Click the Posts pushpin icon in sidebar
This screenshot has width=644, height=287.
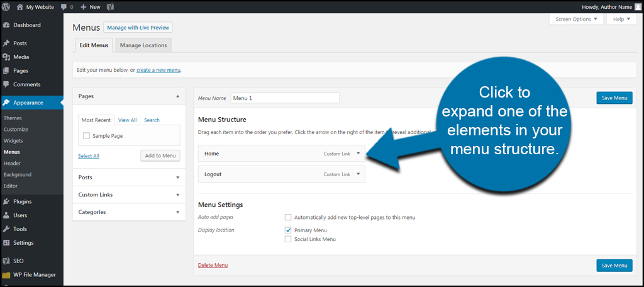coord(6,43)
